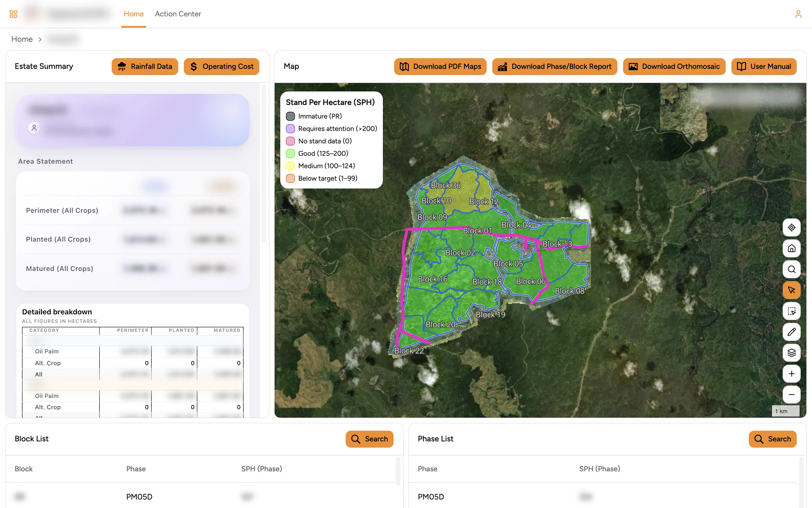Open the map search magnifier tool

tap(791, 269)
